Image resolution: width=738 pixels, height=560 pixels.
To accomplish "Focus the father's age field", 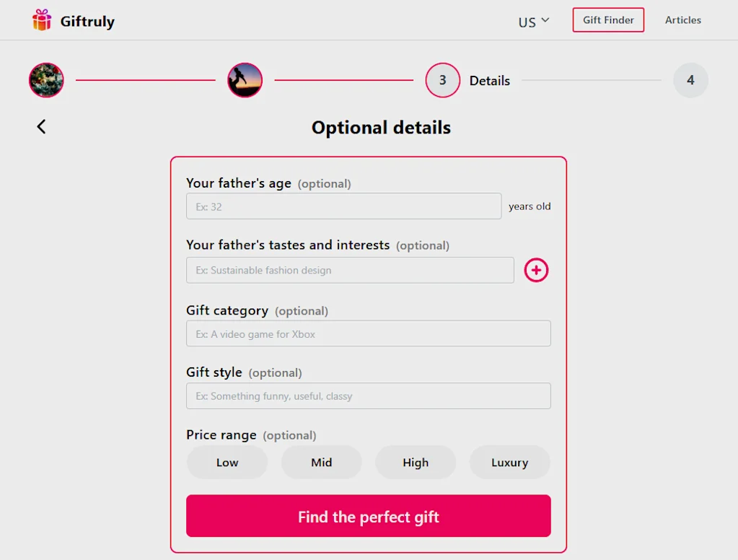I will point(343,206).
